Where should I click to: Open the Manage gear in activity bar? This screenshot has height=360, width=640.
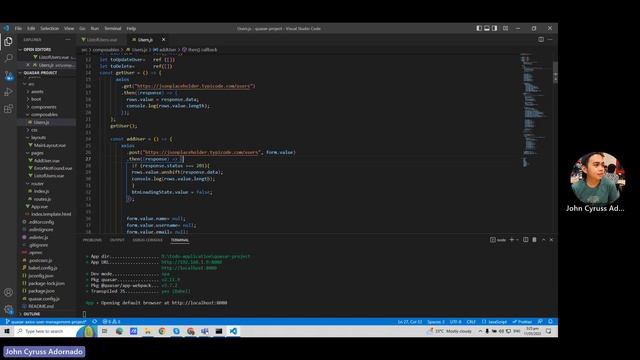click(8, 309)
